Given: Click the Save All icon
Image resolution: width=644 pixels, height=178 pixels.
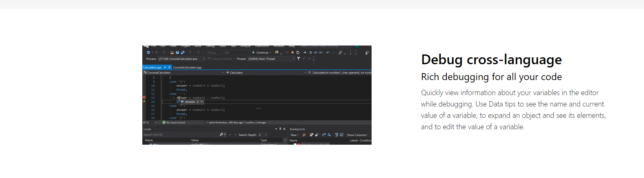Looking at the screenshot, I should point(183,52).
